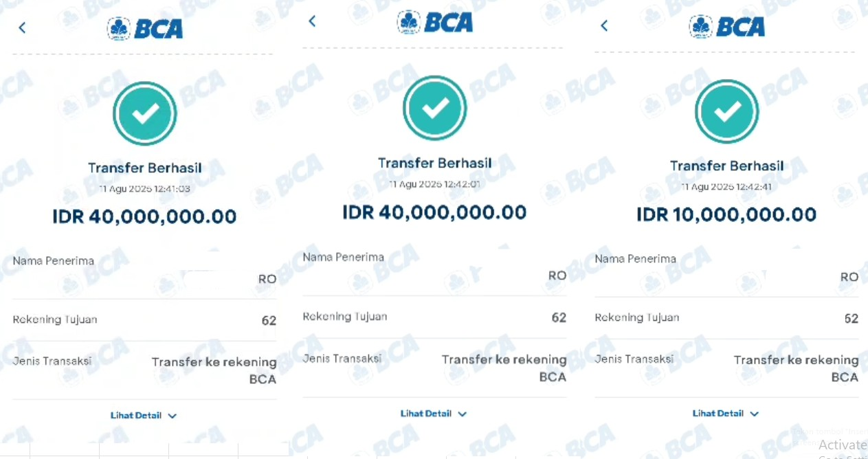Click the 11 Agu 2025 12:41:03 timestamp
This screenshot has height=459, width=868.
click(145, 189)
